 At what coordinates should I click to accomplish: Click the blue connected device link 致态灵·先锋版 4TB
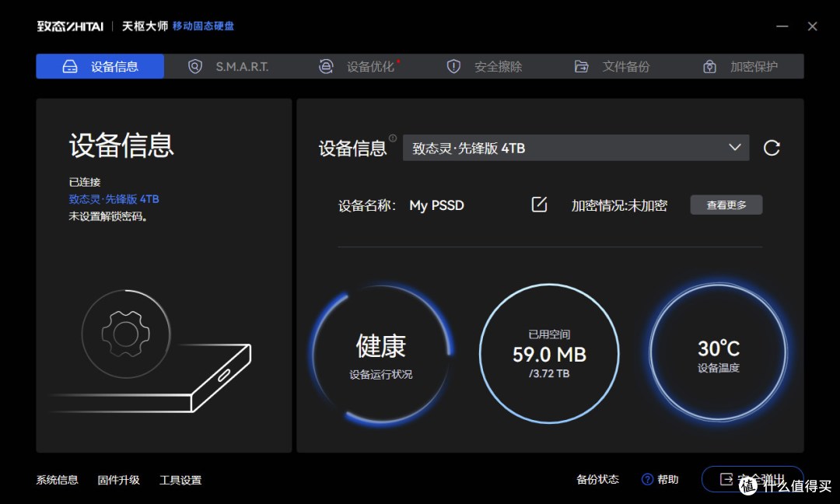coord(114,199)
